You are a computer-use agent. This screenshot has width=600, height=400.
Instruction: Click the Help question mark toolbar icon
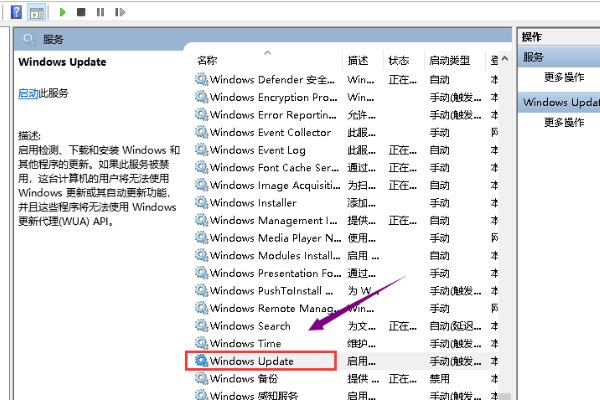16,12
